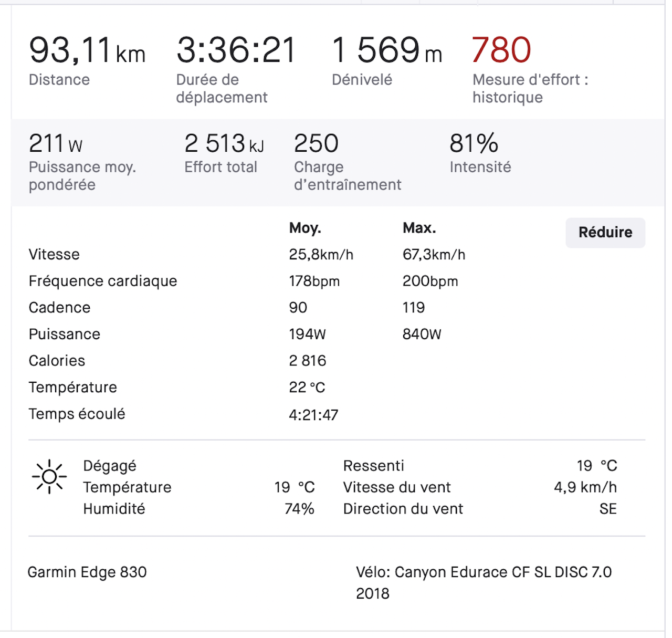The width and height of the screenshot is (672, 638).
Task: Select the "Fréquence cardiaque" row label
Action: coord(103,281)
